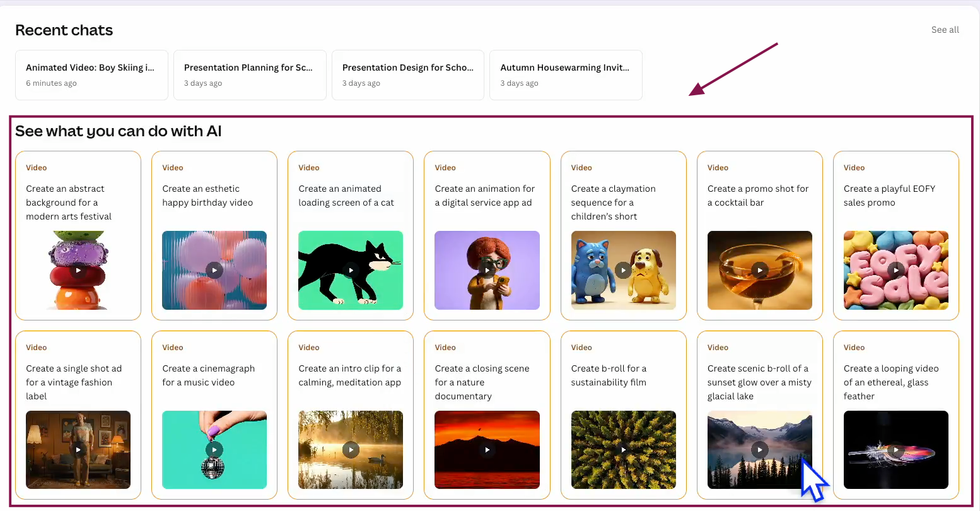Play the EOFY sales promo video

point(896,270)
